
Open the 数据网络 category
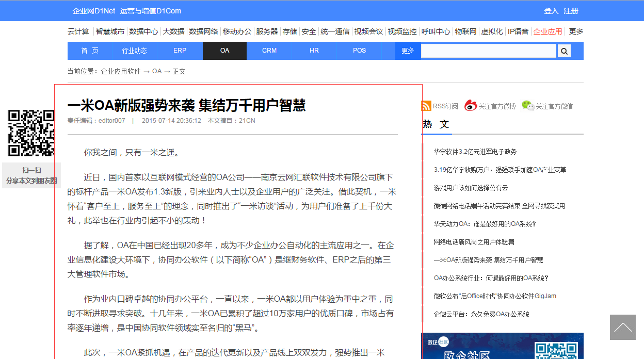point(203,31)
